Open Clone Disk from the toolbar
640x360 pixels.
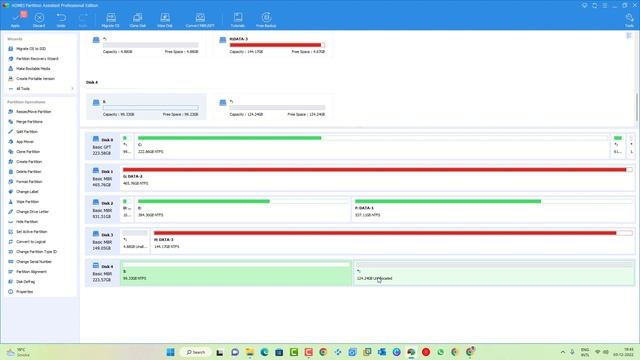pyautogui.click(x=138, y=20)
